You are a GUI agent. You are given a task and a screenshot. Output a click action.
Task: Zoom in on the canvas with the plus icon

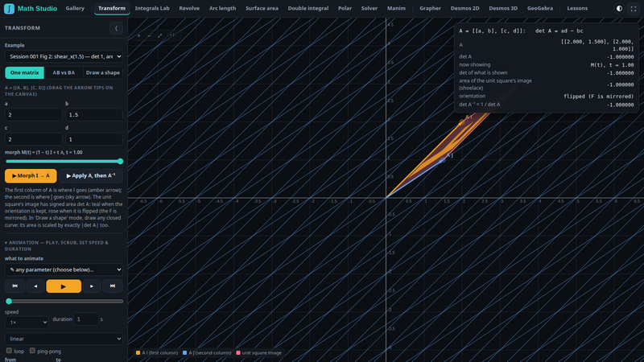(138, 35)
